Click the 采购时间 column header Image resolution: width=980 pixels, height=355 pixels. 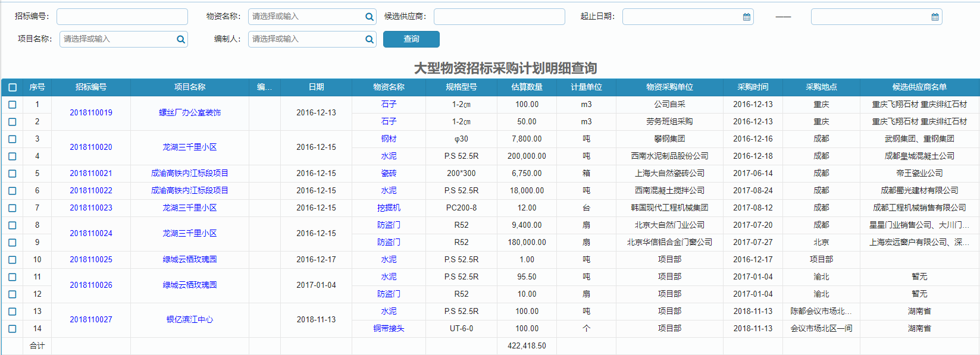pyautogui.click(x=753, y=87)
